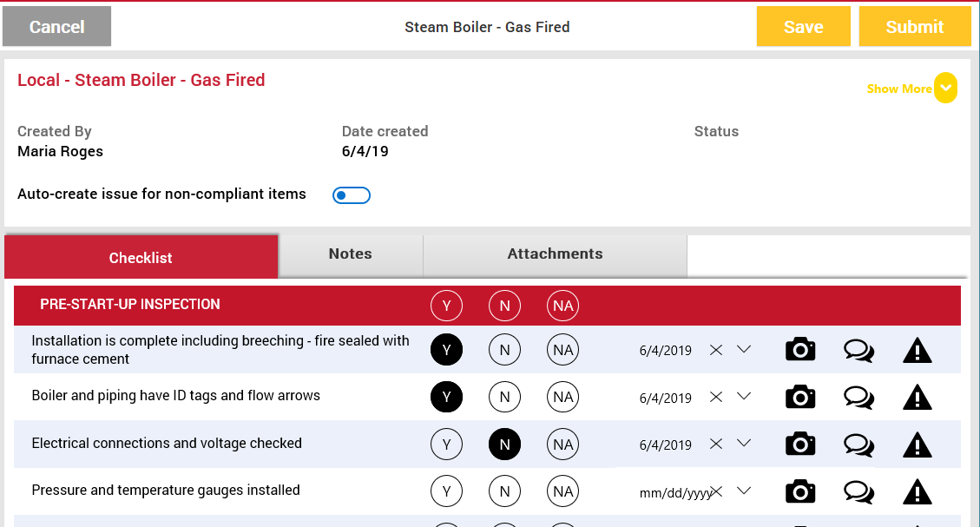Screen dimensions: 980x527
Task: Mark Pressure and temperature gauges as Y
Action: tap(446, 491)
